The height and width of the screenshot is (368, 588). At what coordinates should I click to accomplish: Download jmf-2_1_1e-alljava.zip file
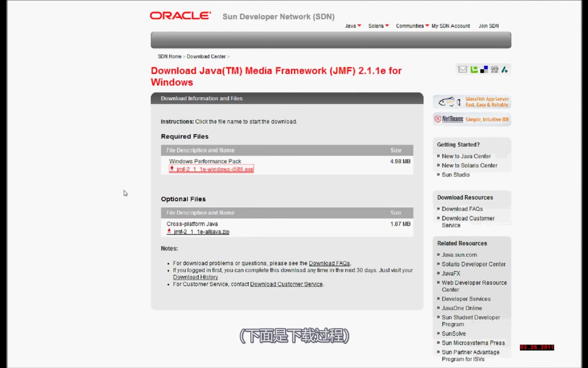[x=201, y=232]
